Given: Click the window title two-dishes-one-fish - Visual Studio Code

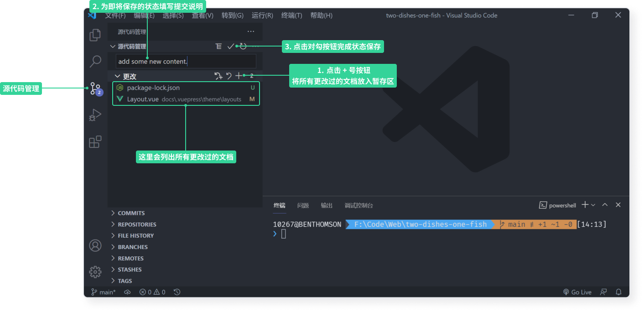Looking at the screenshot, I should [441, 15].
